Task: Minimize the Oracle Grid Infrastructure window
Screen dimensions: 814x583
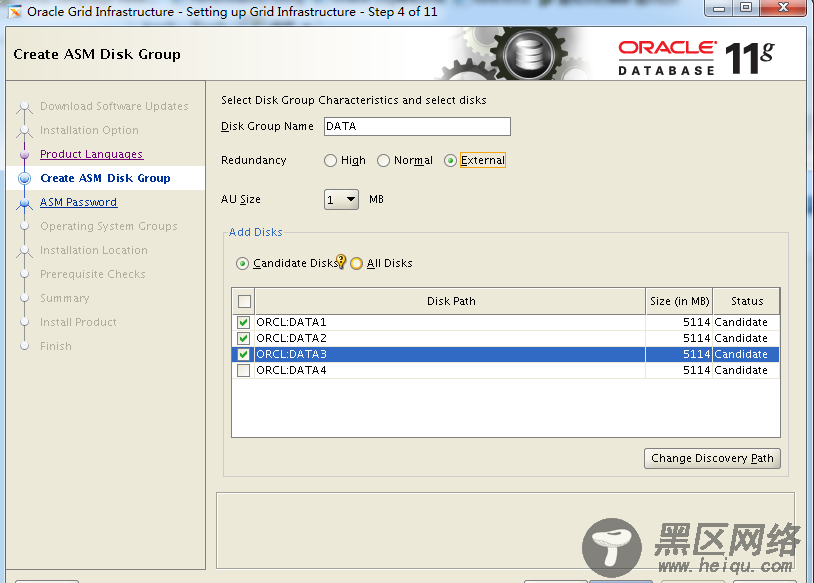Action: tap(718, 8)
